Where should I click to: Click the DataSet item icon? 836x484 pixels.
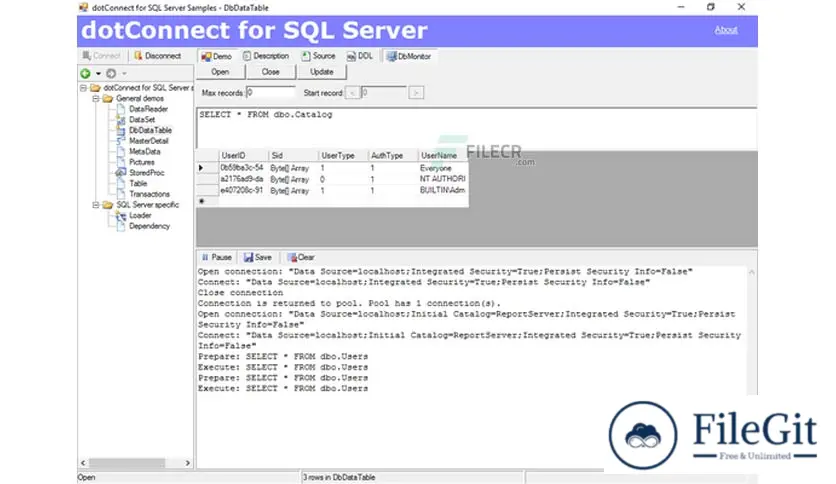tap(121, 119)
